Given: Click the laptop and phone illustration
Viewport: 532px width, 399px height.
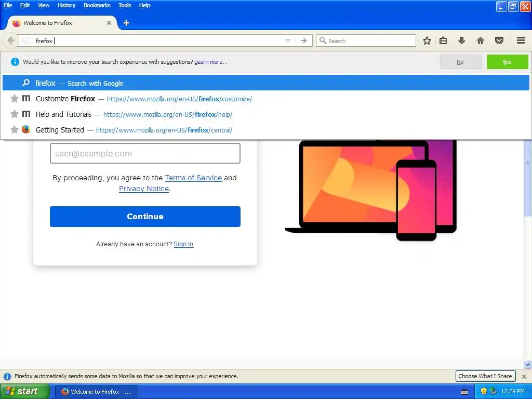Looking at the screenshot, I should coord(371,190).
